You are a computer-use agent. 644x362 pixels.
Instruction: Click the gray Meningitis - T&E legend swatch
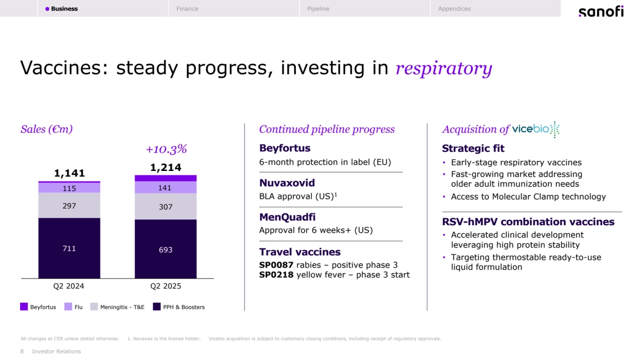94,307
